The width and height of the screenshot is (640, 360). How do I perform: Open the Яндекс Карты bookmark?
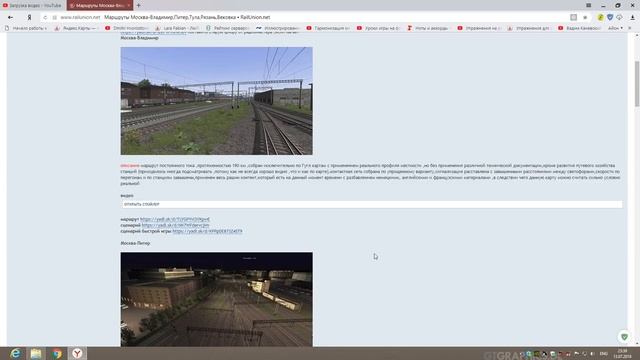[76, 28]
